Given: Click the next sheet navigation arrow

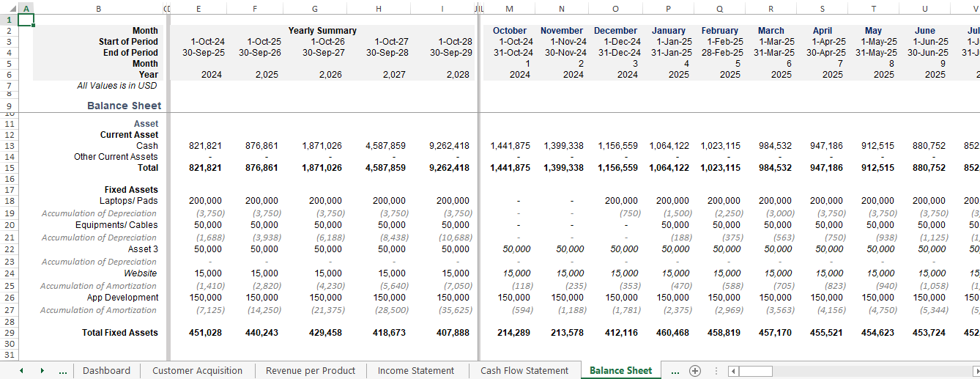Looking at the screenshot, I should pos(42,371).
